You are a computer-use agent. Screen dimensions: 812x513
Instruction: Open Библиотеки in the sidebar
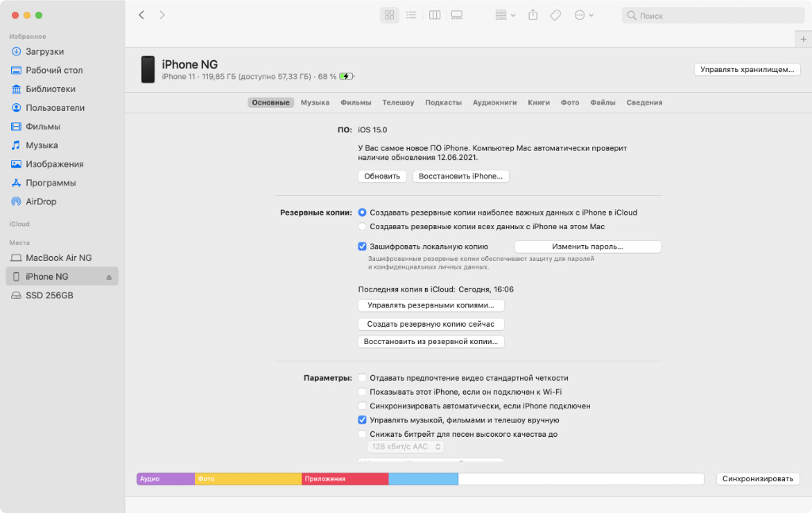(x=50, y=89)
